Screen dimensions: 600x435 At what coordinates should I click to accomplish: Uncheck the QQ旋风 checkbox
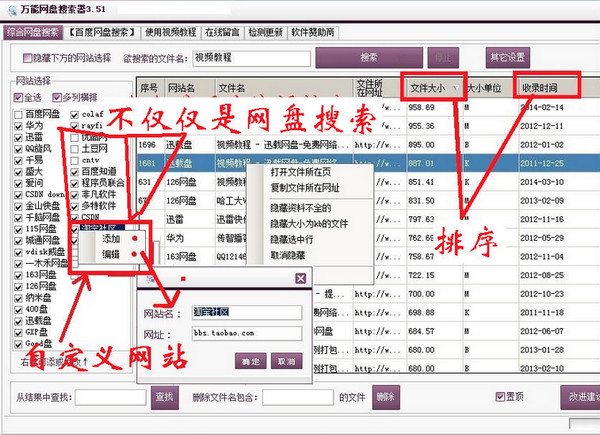point(18,149)
